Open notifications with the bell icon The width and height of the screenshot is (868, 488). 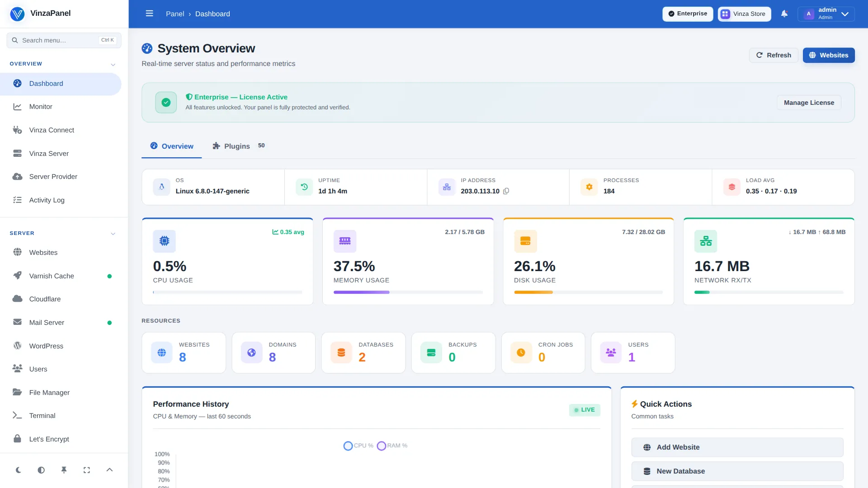(784, 14)
